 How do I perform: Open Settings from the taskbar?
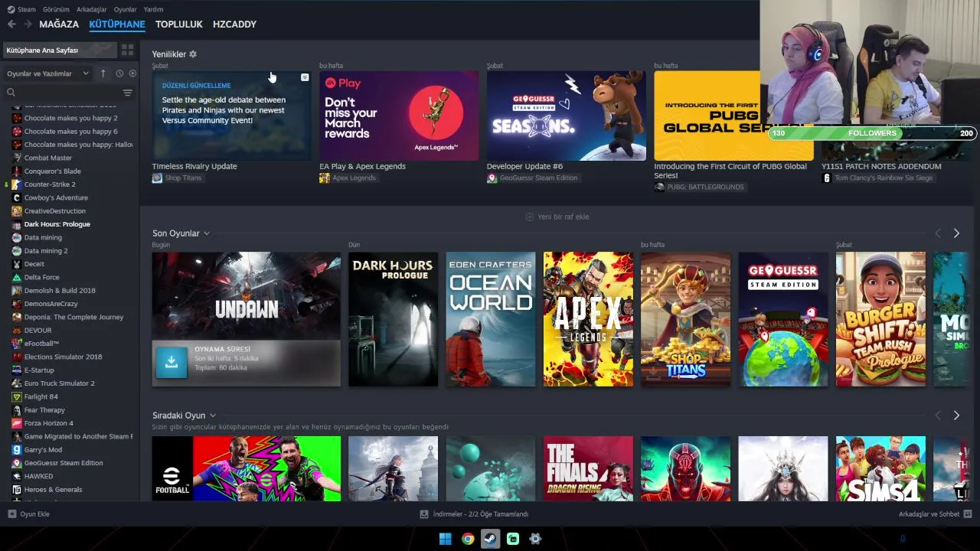click(x=535, y=539)
